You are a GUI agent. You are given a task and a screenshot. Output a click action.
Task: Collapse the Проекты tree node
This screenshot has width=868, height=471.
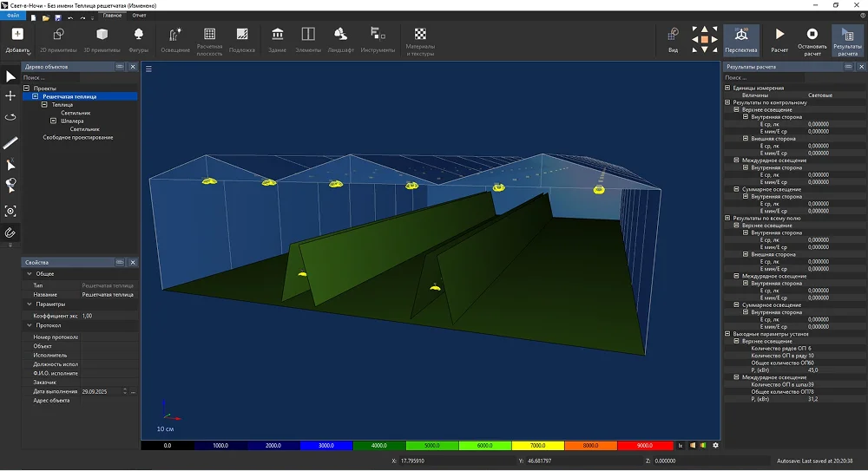27,88
